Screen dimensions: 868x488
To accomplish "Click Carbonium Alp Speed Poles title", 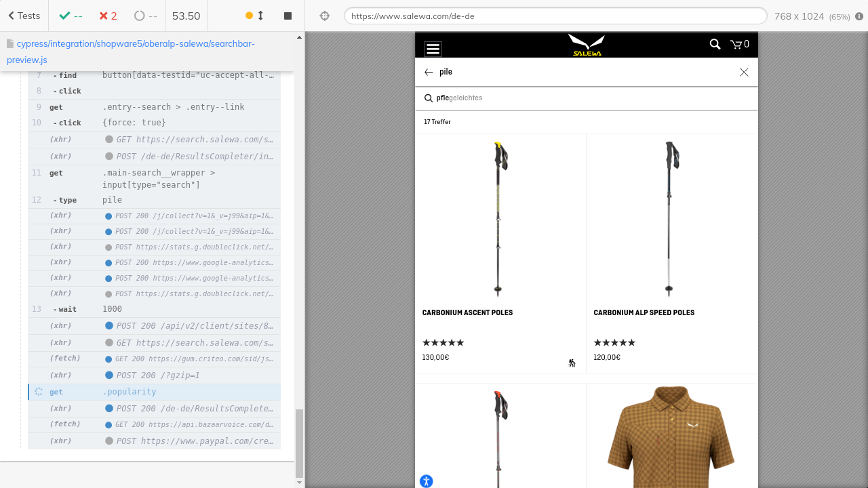I will [x=644, y=312].
